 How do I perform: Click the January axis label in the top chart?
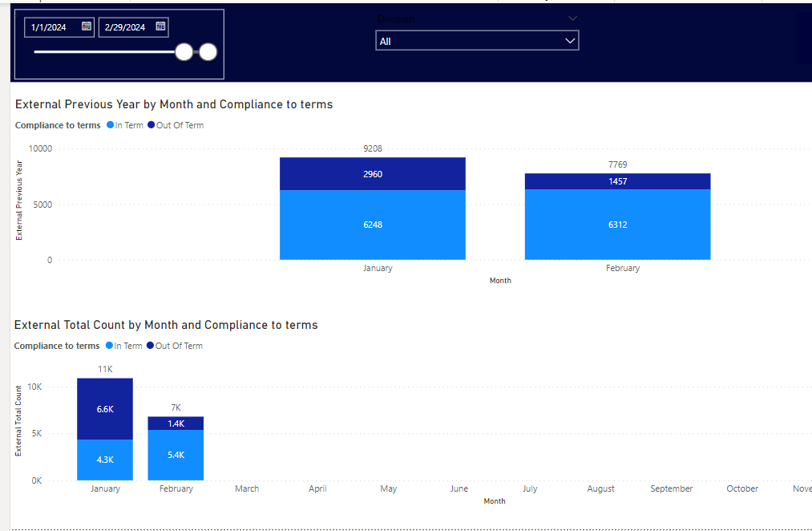pyautogui.click(x=378, y=268)
